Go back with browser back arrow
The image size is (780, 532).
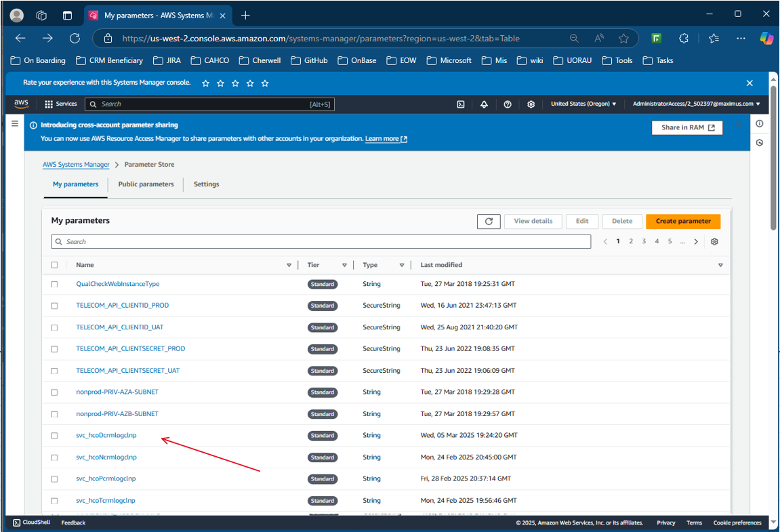(x=20, y=39)
